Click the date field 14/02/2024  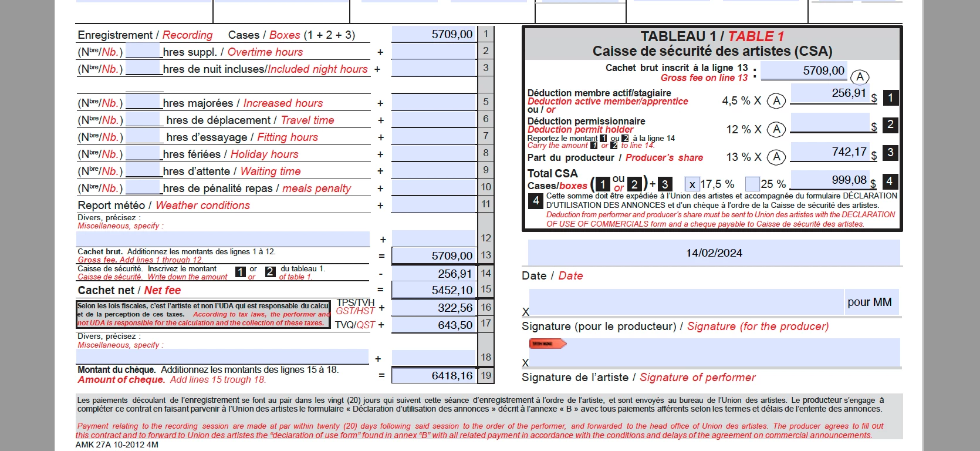tap(714, 253)
